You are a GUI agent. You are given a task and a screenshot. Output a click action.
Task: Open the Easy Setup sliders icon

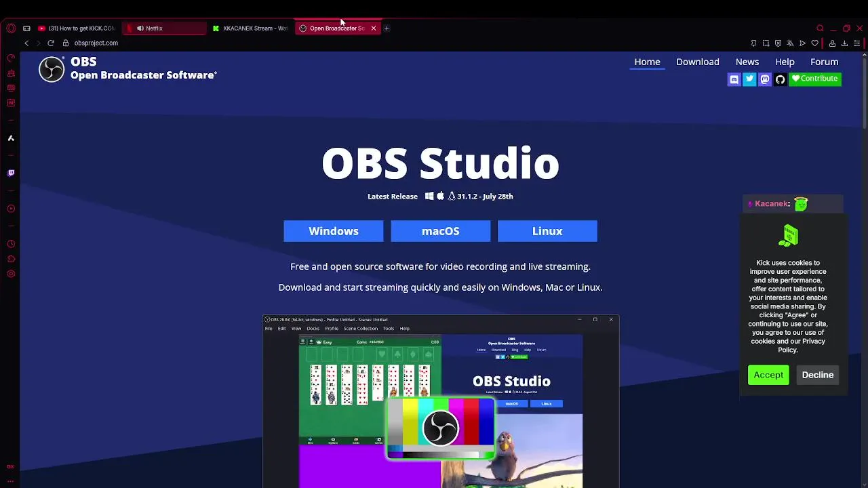click(856, 43)
